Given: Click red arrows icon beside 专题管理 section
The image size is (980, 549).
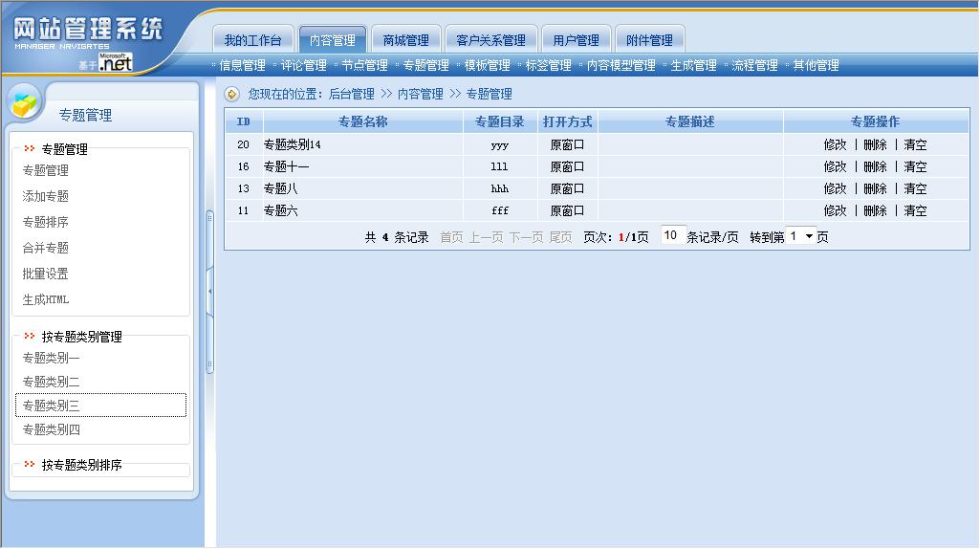Looking at the screenshot, I should click(30, 149).
